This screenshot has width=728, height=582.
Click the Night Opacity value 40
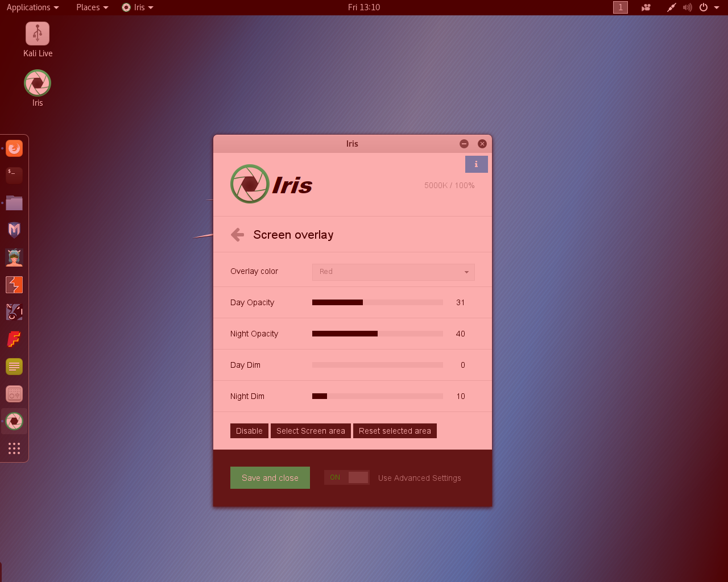(x=461, y=334)
